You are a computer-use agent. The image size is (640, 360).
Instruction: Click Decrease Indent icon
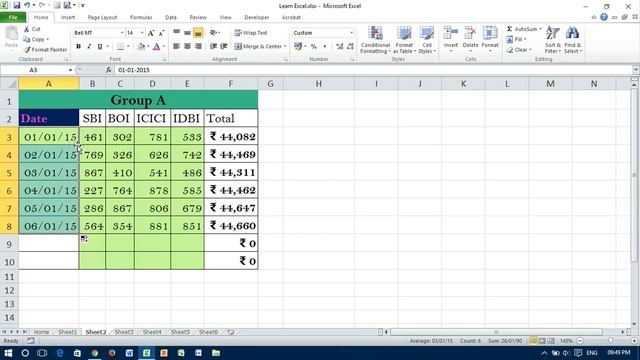coord(213,47)
